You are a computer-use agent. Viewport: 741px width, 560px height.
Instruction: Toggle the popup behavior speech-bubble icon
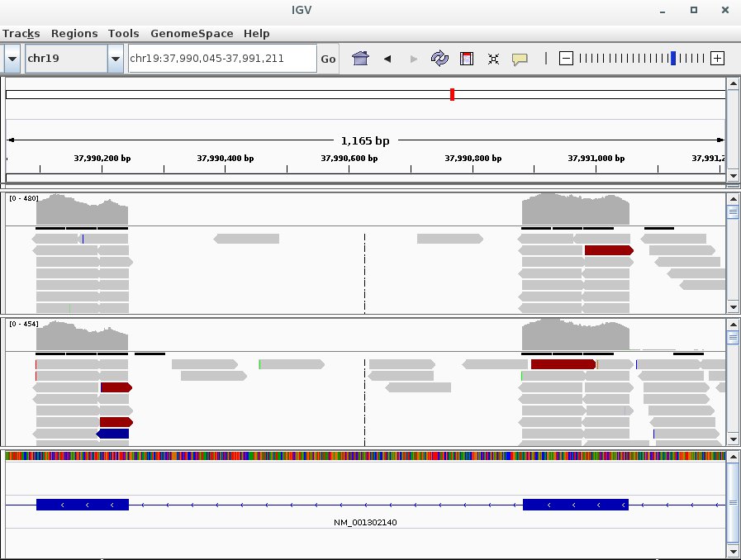pyautogui.click(x=520, y=59)
